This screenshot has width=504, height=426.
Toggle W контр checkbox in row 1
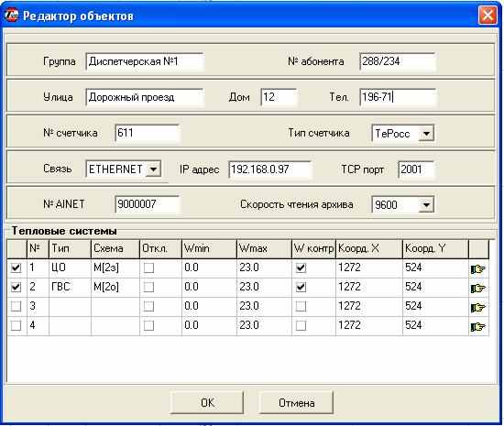(x=301, y=268)
